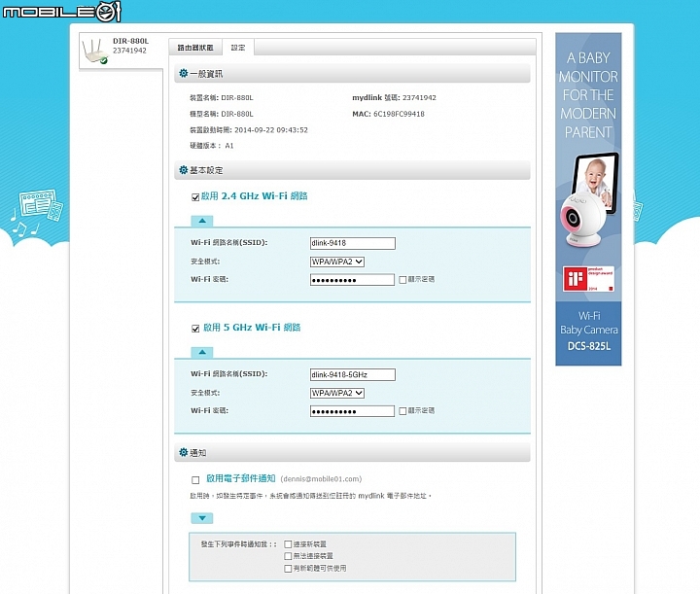The image size is (700, 594).
Task: Click the gear icon beside 通知
Action: [183, 452]
